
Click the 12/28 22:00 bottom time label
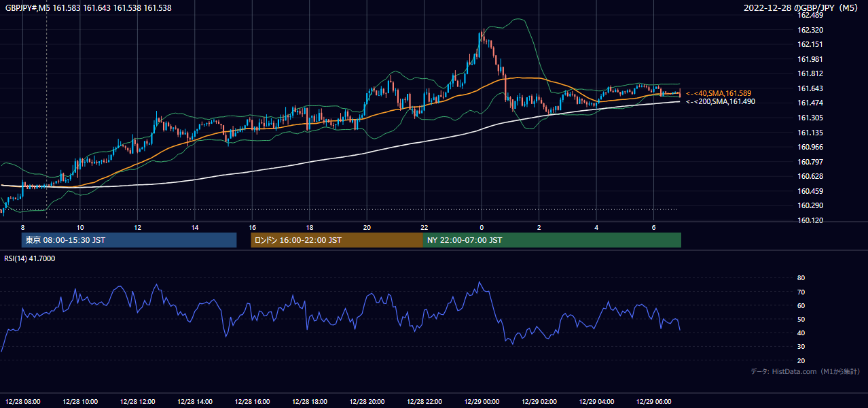426,401
